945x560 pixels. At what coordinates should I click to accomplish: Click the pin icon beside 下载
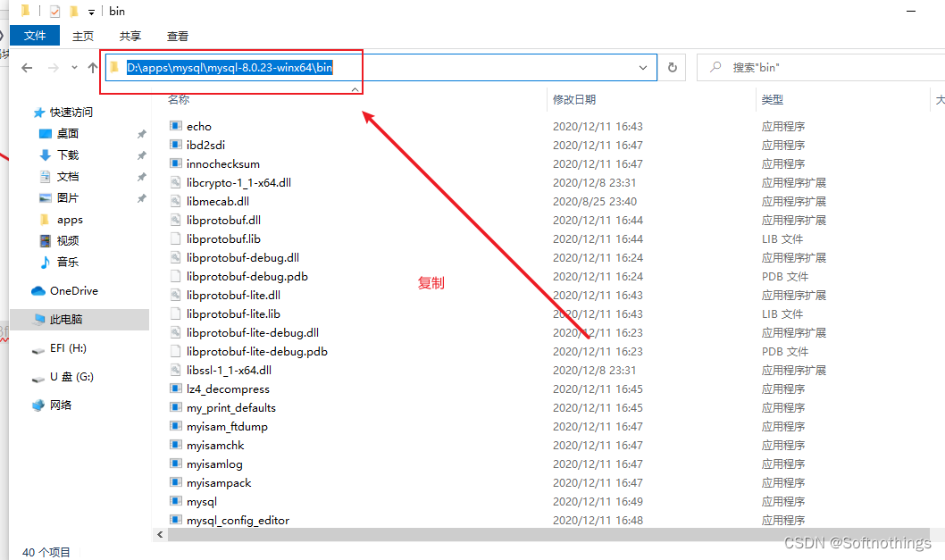(141, 155)
